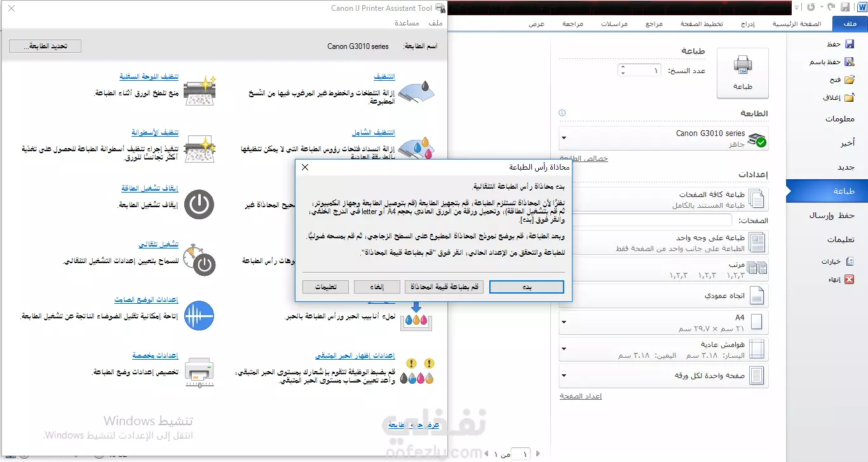Image resolution: width=868 pixels, height=462 pixels.
Task: Increase the number of copies with up stepper
Action: (623, 67)
